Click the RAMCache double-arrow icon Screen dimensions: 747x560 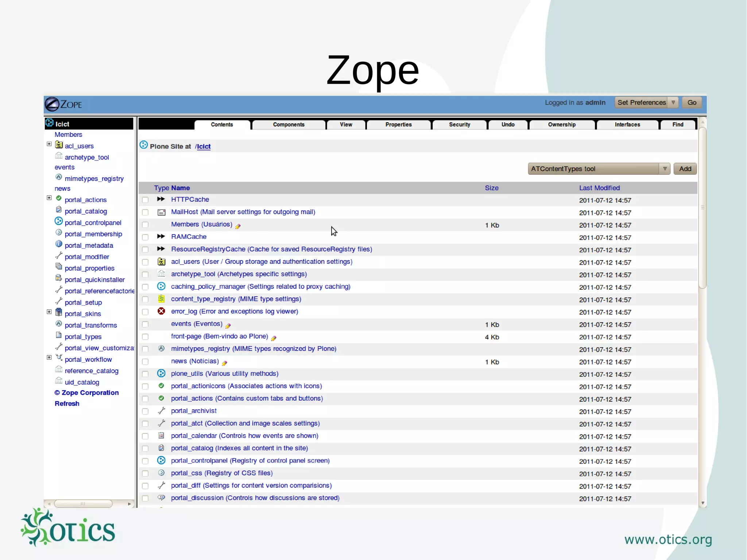click(x=161, y=236)
